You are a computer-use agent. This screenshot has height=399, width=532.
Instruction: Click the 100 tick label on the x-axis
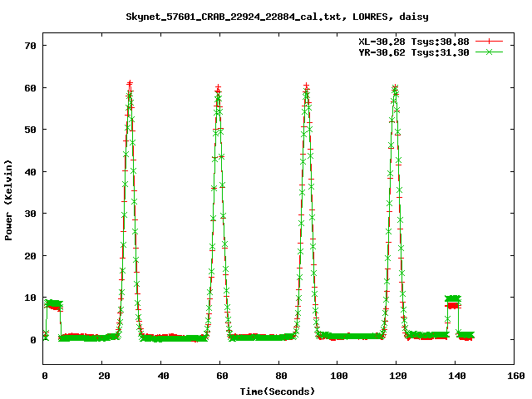point(337,377)
